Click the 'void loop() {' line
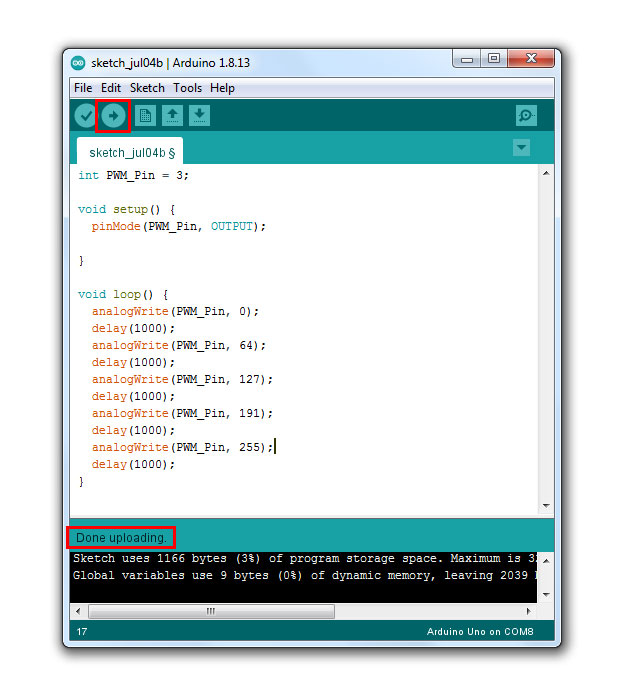 pos(123,294)
